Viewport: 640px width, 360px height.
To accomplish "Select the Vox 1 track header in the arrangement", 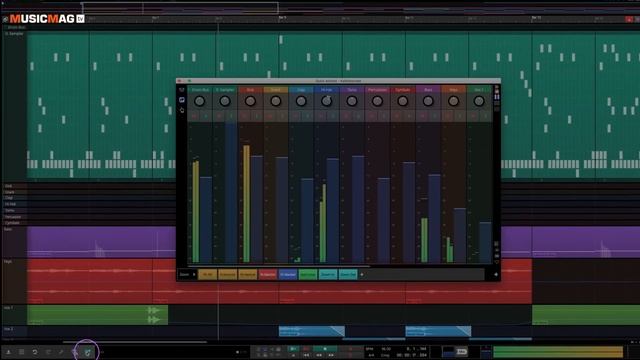I will (14, 315).
